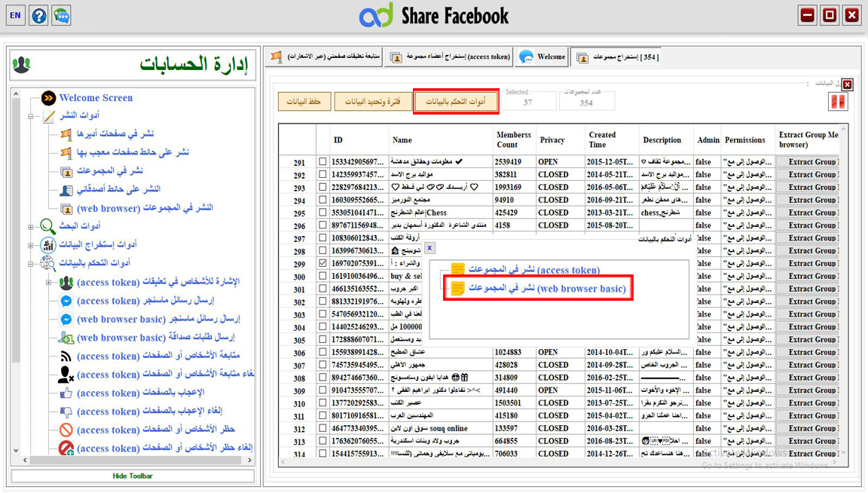Image resolution: width=868 pixels, height=493 pixels.
Task: Click the block people prohibition icon
Action: [66, 430]
